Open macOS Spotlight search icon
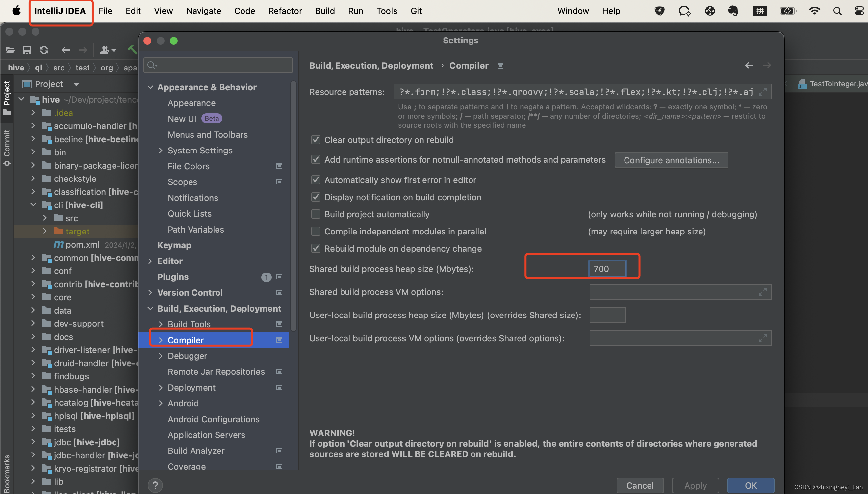 pos(837,11)
